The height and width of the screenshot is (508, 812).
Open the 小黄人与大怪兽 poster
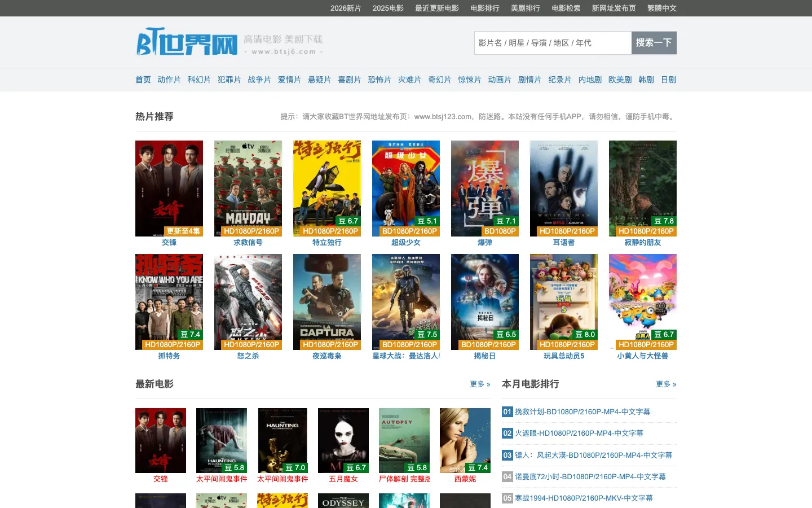click(x=643, y=302)
